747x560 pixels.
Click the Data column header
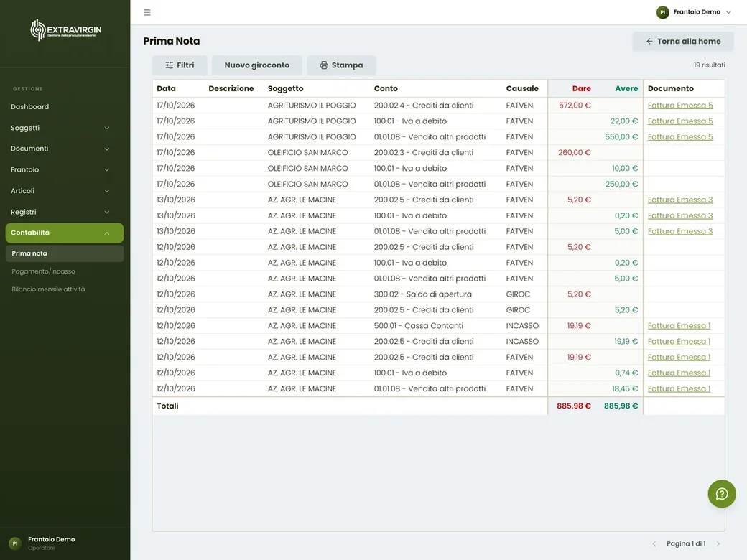(166, 88)
